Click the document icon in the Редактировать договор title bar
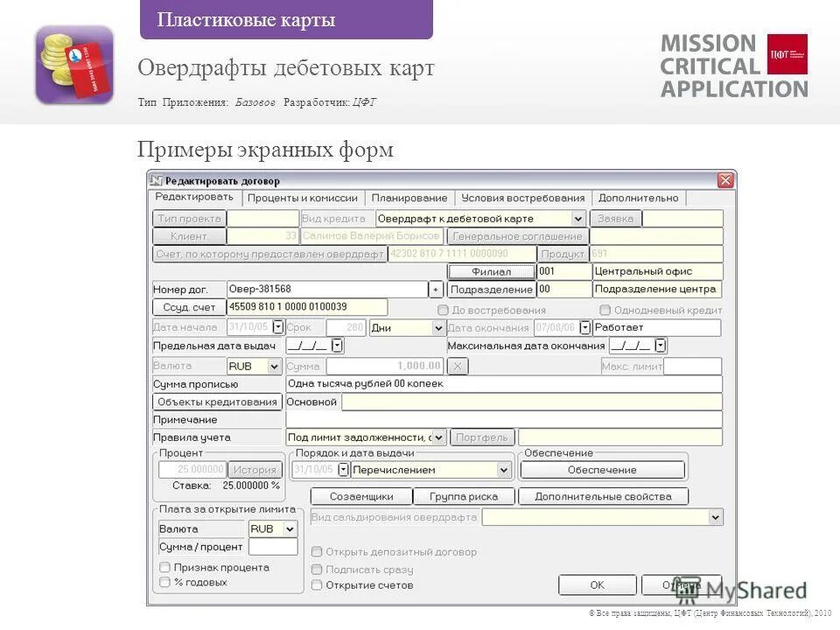This screenshot has height=630, width=840. click(158, 178)
